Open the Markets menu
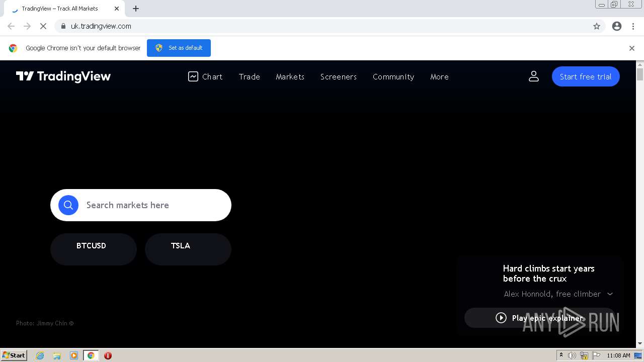Viewport: 644px width, 362px height. click(x=290, y=76)
